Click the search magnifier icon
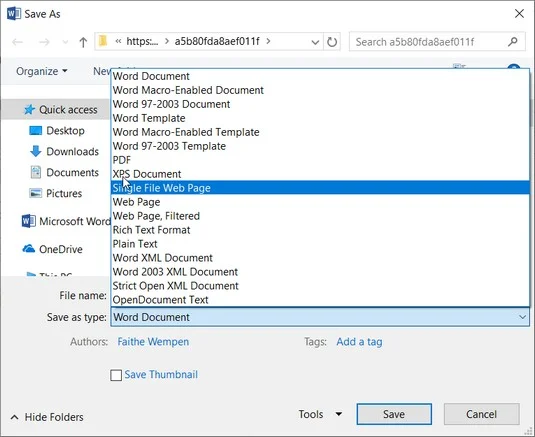Image resolution: width=535 pixels, height=437 pixels. pyautogui.click(x=512, y=42)
